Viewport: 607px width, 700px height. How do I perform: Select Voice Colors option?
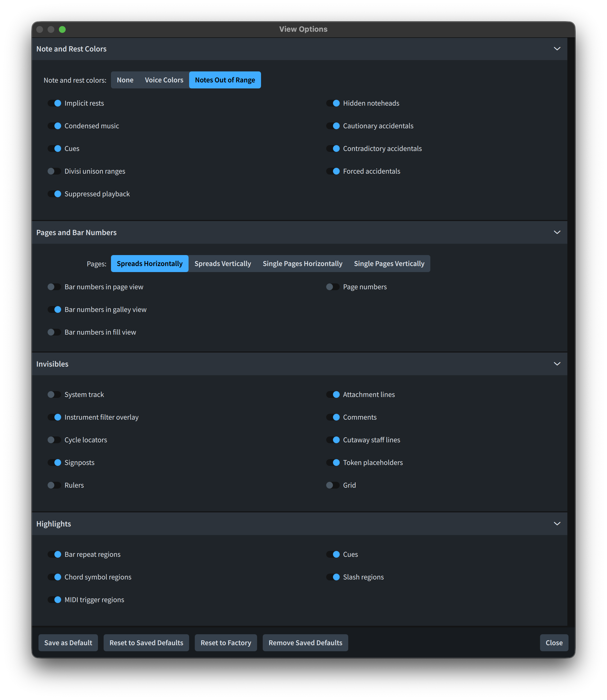coord(164,80)
